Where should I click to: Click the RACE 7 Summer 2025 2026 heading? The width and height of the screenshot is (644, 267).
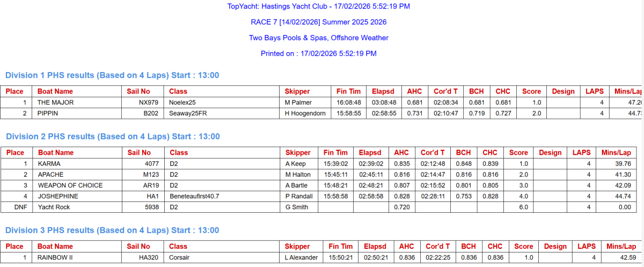[x=318, y=22]
